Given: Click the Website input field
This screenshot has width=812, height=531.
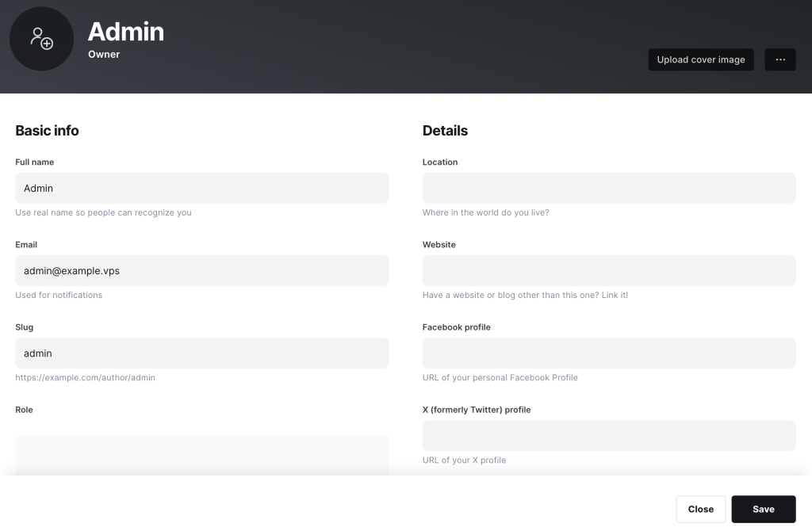Looking at the screenshot, I should [x=608, y=270].
